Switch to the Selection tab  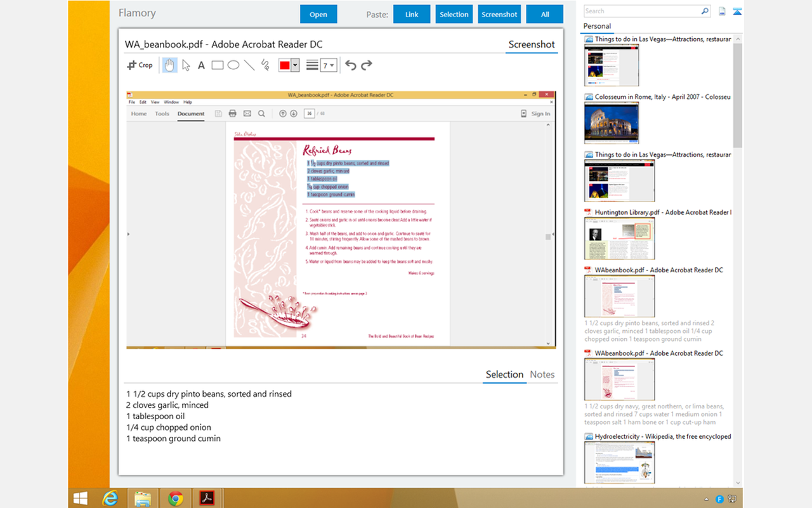point(504,375)
